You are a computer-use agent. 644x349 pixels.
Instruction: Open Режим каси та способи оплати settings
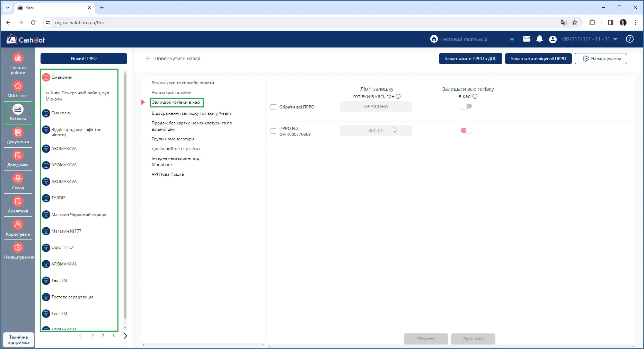[x=183, y=83]
